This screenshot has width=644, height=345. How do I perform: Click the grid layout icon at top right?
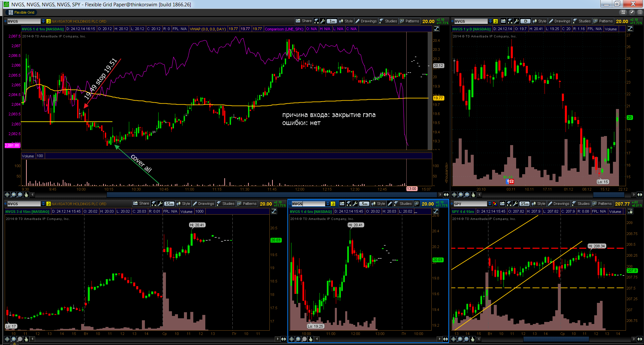point(623,12)
